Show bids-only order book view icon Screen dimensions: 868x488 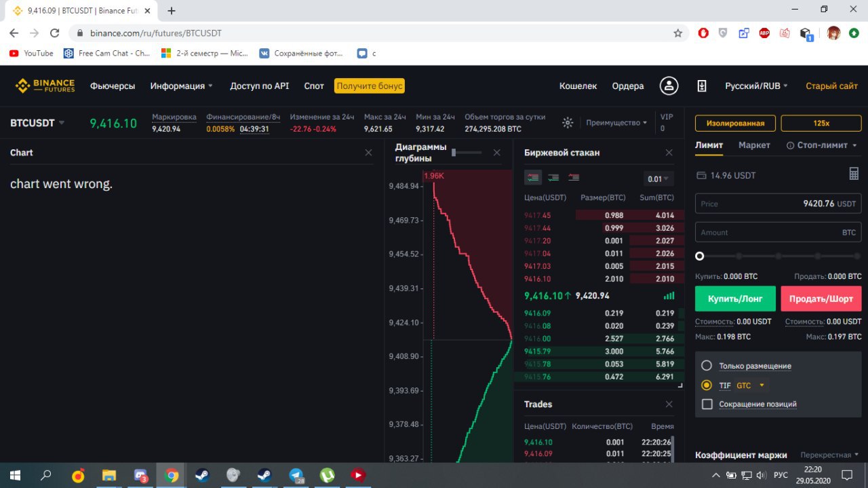(554, 178)
